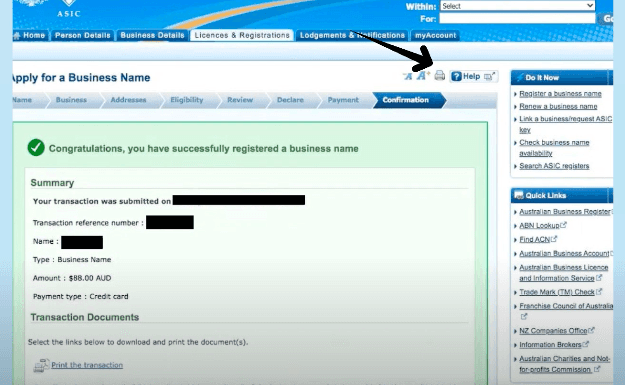Open the Lodgements & Notifications tab
The image size is (625, 385).
(352, 35)
